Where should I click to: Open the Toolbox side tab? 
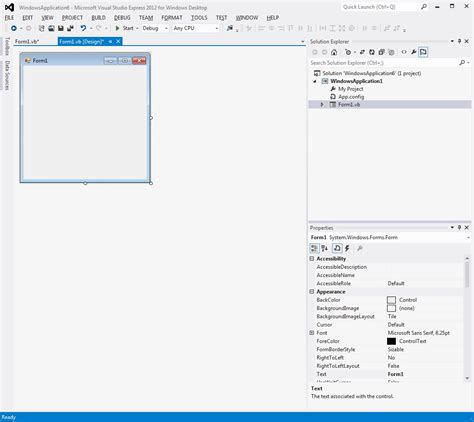(x=7, y=46)
